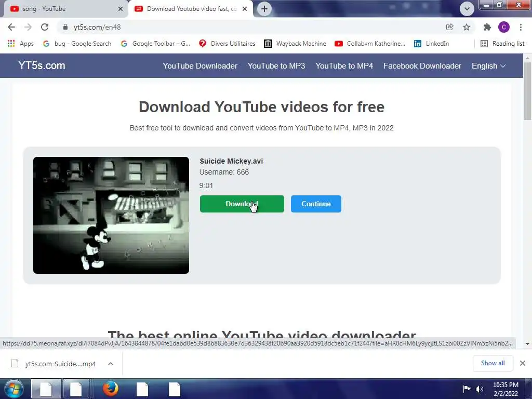Expand download item options chevron
532x399 pixels.
click(111, 364)
